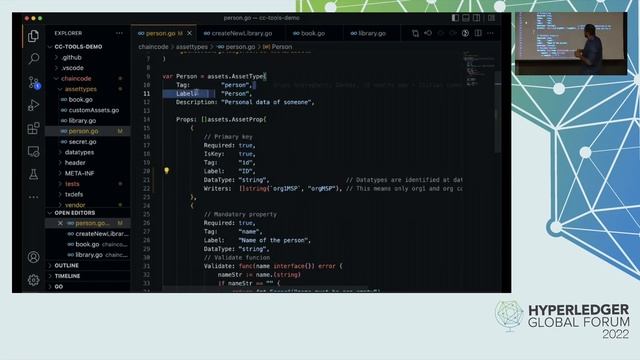Select library.go in Open Editors

[x=89, y=255]
